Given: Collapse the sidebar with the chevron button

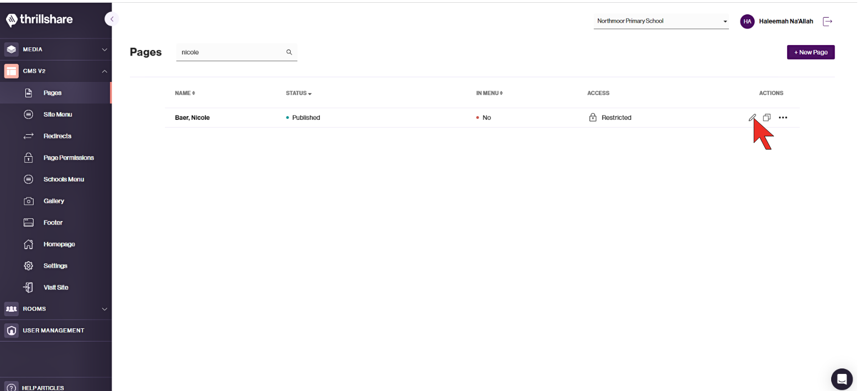Looking at the screenshot, I should (x=112, y=19).
